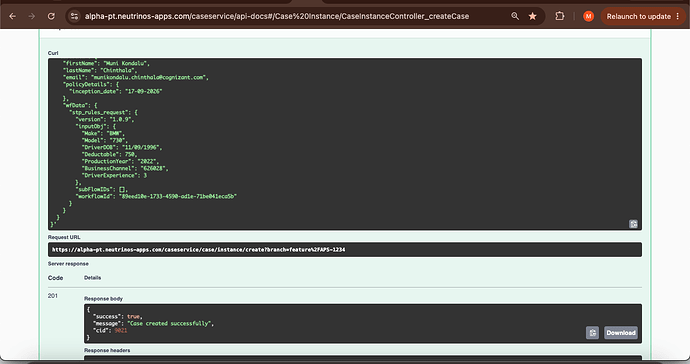The width and height of the screenshot is (690, 364).
Task: Download the response body
Action: (x=621, y=333)
